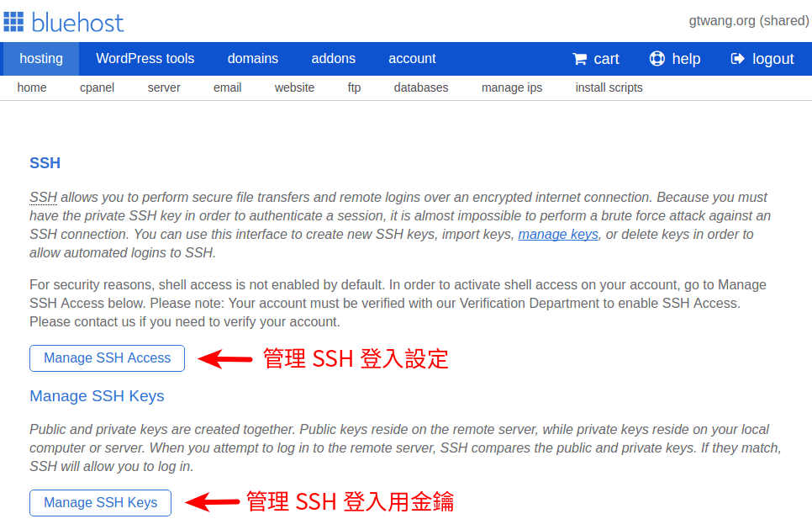The width and height of the screenshot is (812, 519).
Task: Open the account menu
Action: [412, 59]
